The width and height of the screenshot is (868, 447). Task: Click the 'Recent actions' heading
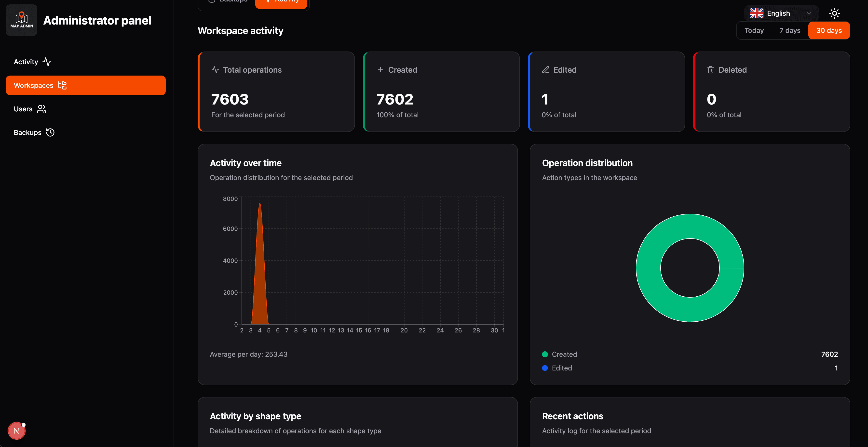click(x=572, y=416)
